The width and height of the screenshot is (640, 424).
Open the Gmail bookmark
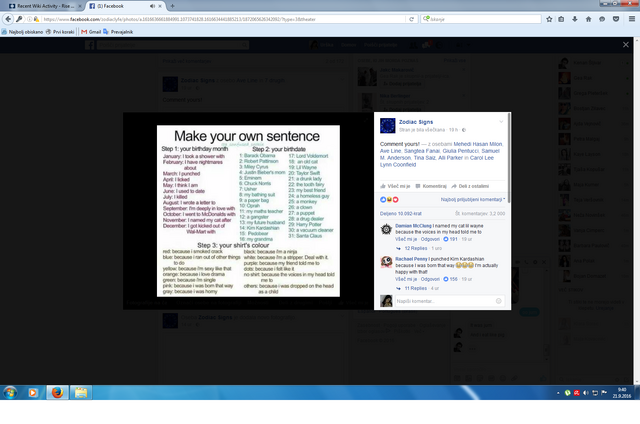(x=91, y=32)
